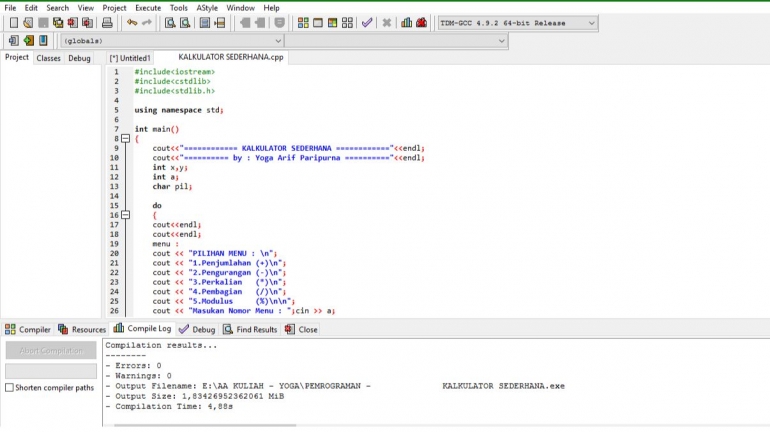Click the Go to Function toolbar icon
This screenshot has height=432, width=770.
(205, 23)
